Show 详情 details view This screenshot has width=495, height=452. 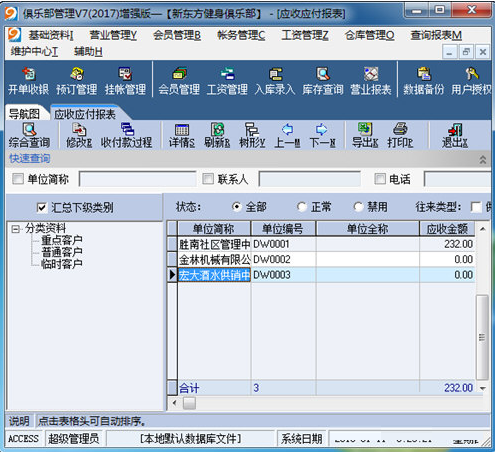point(182,135)
